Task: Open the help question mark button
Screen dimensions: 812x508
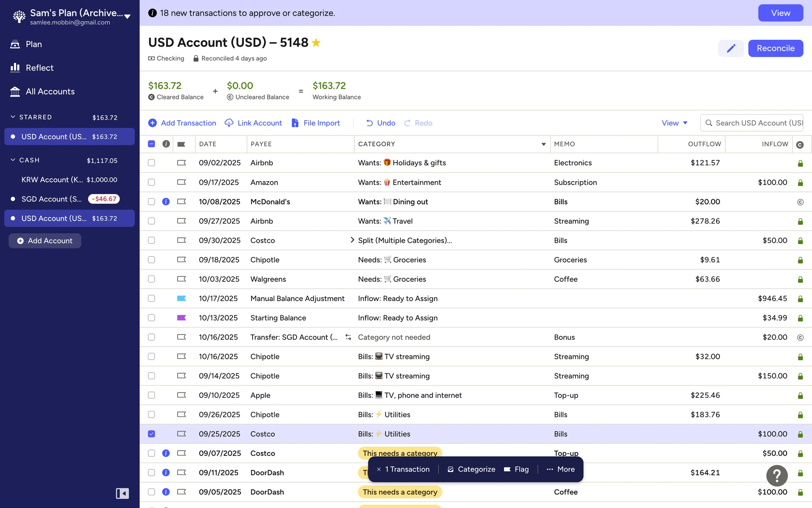Action: click(x=776, y=476)
